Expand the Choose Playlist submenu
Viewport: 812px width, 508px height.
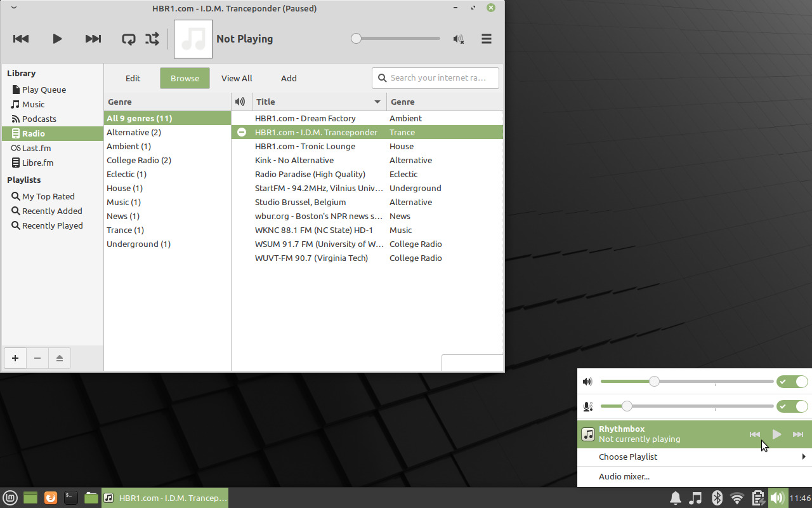[695, 457]
